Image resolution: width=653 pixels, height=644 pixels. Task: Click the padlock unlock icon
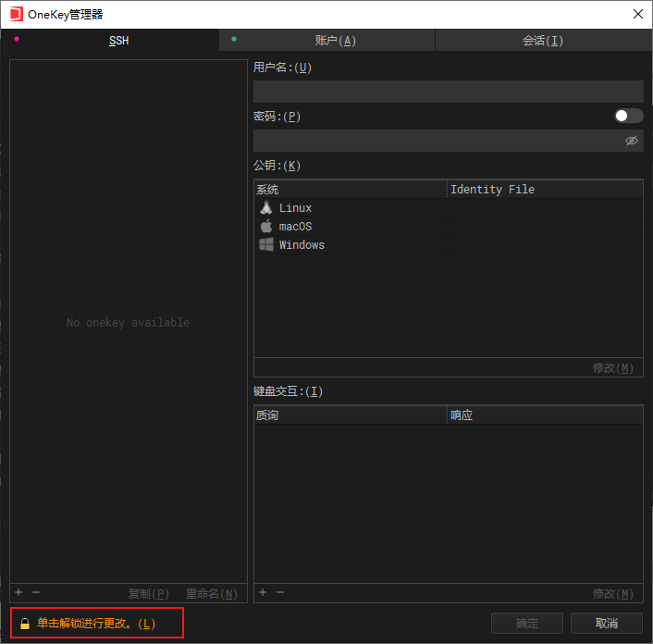point(25,625)
